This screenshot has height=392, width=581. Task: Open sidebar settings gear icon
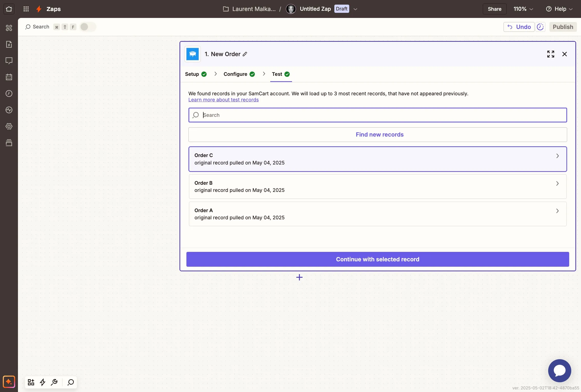click(x=9, y=126)
